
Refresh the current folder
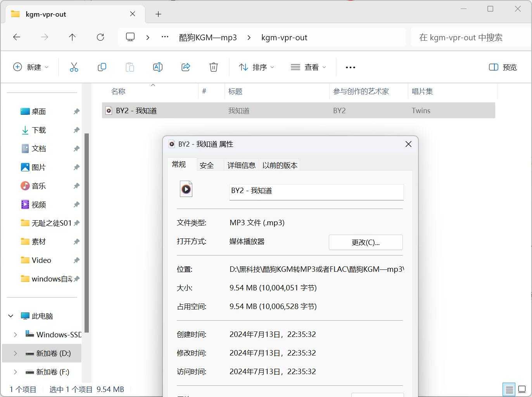pos(100,37)
